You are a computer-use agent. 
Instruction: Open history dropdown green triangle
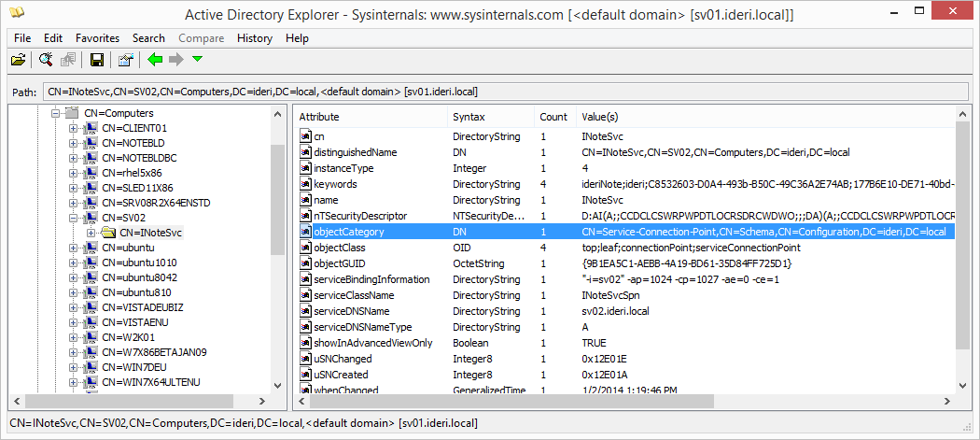point(198,59)
